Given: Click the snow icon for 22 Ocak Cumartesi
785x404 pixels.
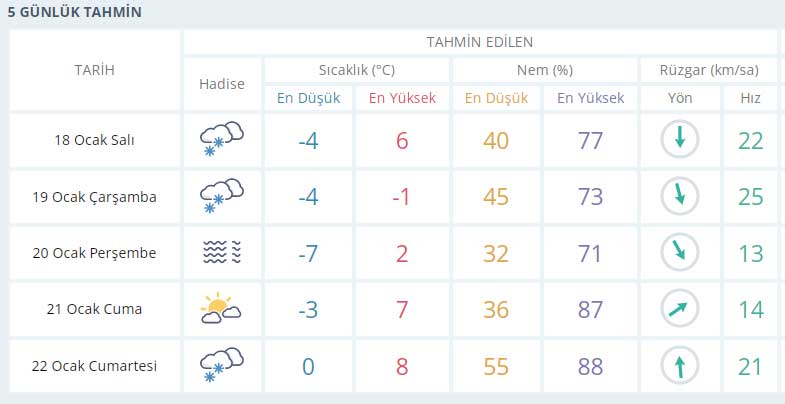Looking at the screenshot, I should (x=222, y=365).
